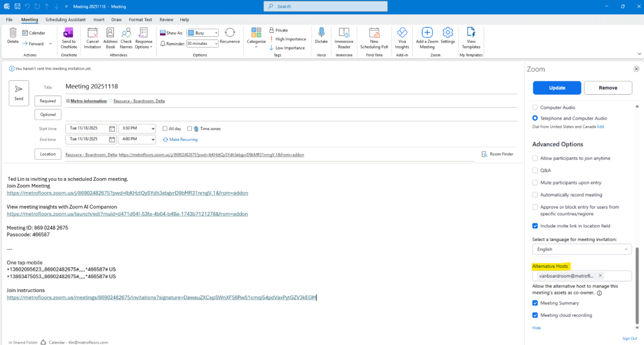This screenshot has width=644, height=345.
Task: Open start time 3:30 PM dropdown
Action: (153, 129)
